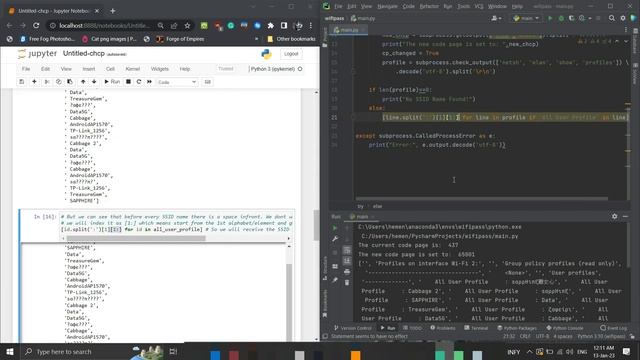Open the cell type Code dropdown
The height and width of the screenshot is (360, 640).
(177, 82)
